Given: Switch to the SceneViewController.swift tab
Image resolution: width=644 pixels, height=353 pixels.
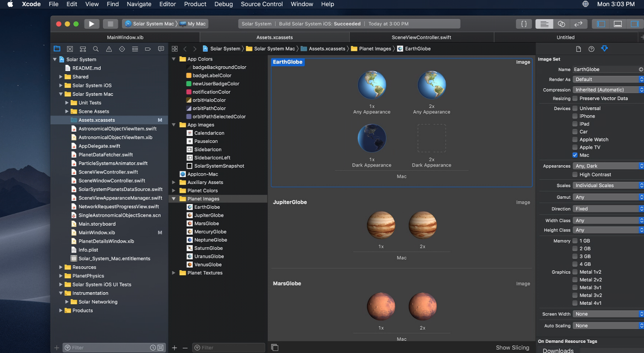Looking at the screenshot, I should [421, 37].
